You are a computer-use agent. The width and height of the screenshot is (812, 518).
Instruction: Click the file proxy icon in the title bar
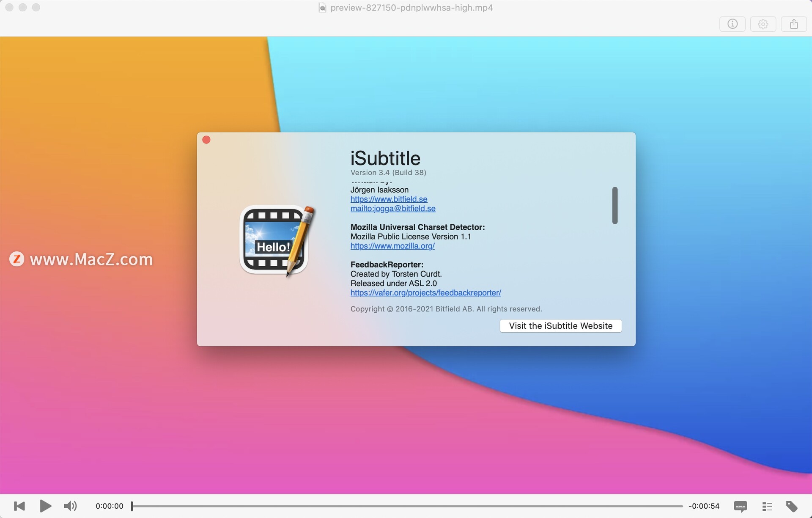click(323, 8)
